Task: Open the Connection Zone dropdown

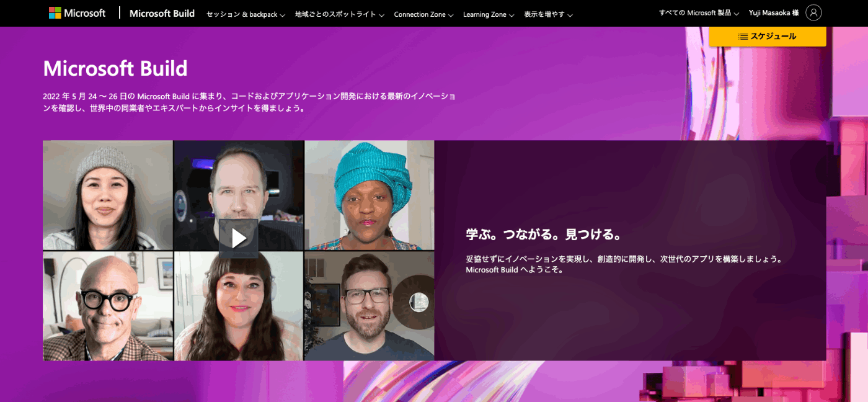Action: pyautogui.click(x=423, y=14)
